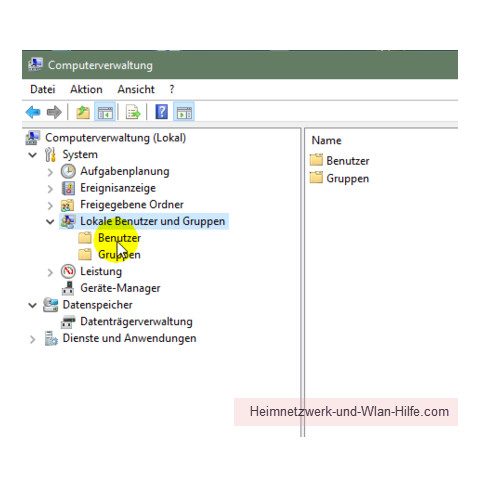Open the Aktion menu
Screen dimensions: 500x500
coord(86,89)
